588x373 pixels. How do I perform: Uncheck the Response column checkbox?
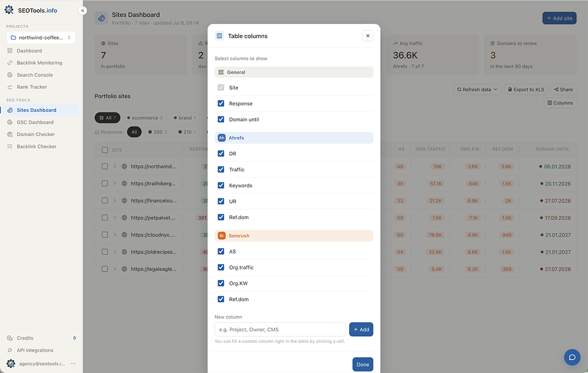221,103
